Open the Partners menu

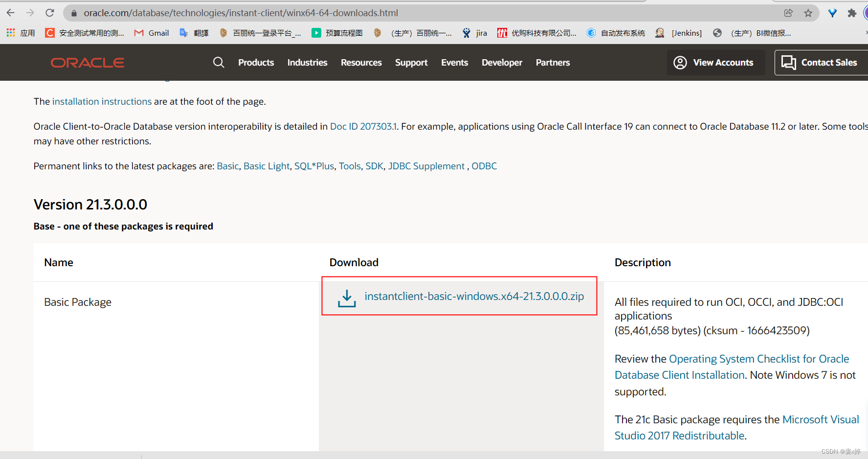click(x=553, y=63)
